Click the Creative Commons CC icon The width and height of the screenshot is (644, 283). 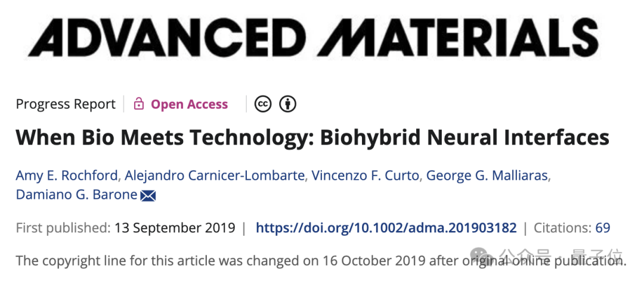pos(263,104)
